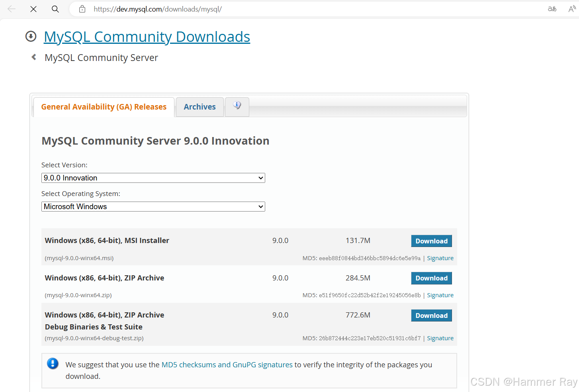This screenshot has height=392, width=579.
Task: Open Signature link for mysql-9.0.0-winx64.msi
Action: 440,258
